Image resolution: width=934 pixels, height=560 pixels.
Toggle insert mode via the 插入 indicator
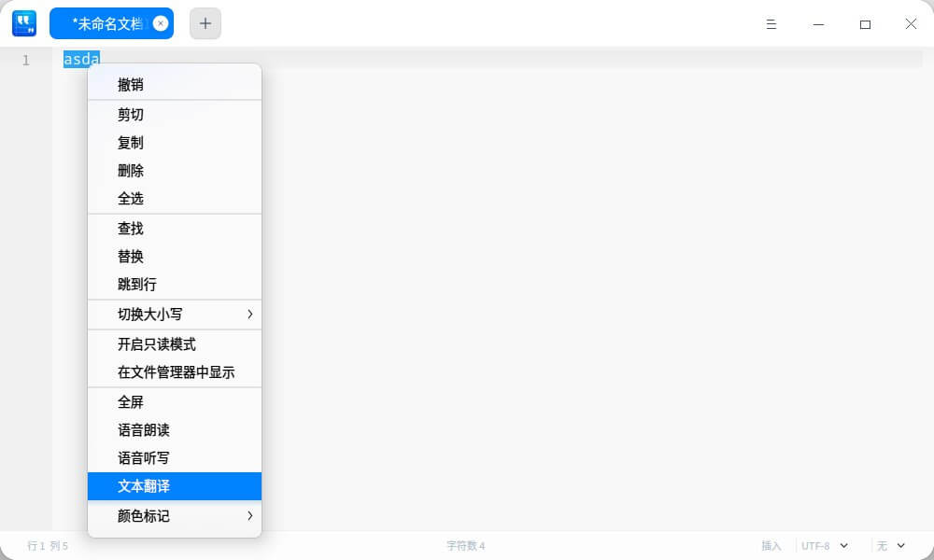(771, 545)
